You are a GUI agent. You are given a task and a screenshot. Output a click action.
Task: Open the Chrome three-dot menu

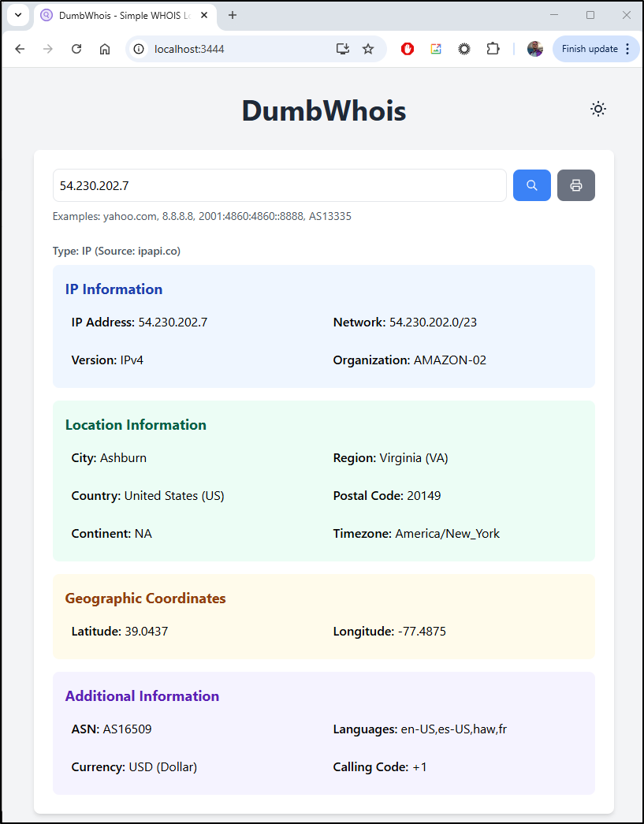tap(627, 49)
